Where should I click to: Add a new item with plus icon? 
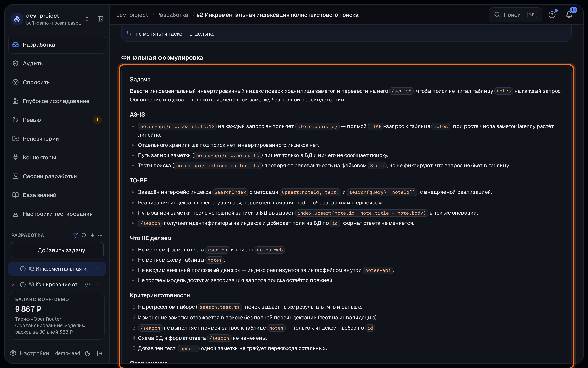coord(92,235)
